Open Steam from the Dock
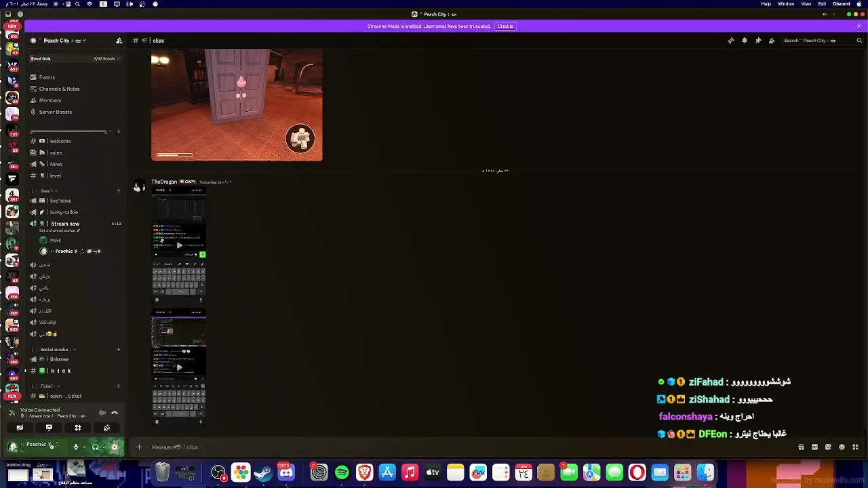The height and width of the screenshot is (488, 868). pos(264,472)
